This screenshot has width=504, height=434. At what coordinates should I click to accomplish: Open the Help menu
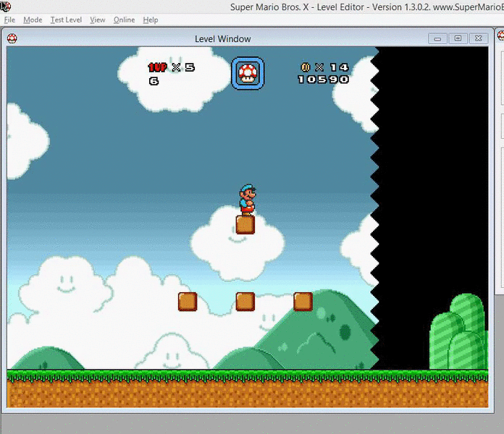point(151,20)
